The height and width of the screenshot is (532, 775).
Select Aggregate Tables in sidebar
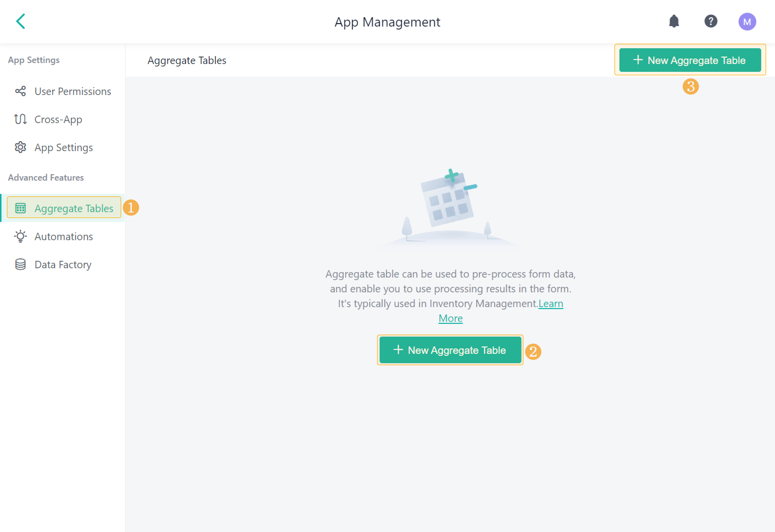click(74, 208)
